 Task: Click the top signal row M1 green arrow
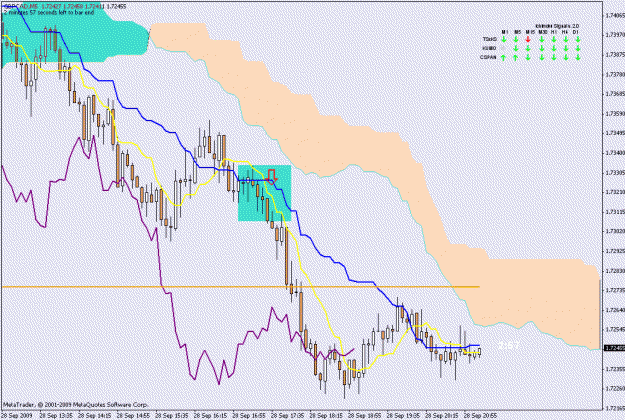pyautogui.click(x=504, y=39)
